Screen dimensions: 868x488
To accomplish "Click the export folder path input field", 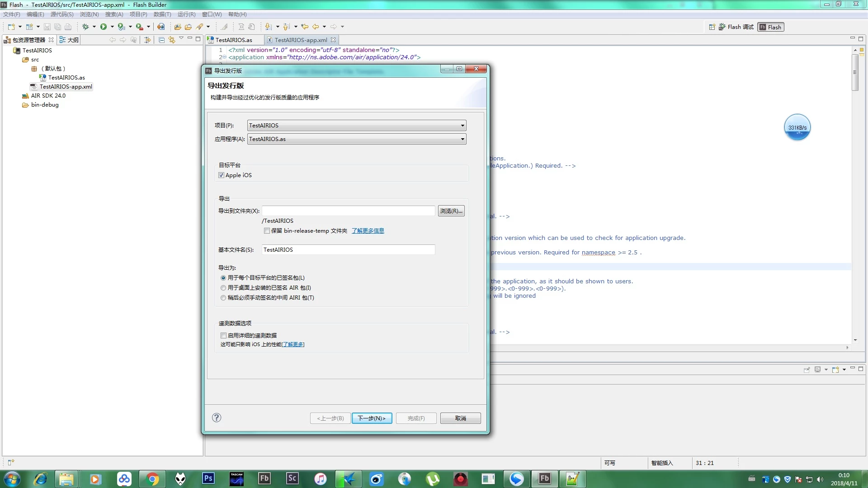I will pos(348,211).
